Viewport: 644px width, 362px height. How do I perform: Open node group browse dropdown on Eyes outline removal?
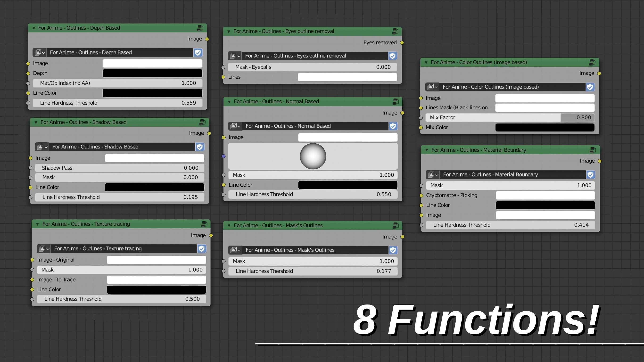click(235, 56)
